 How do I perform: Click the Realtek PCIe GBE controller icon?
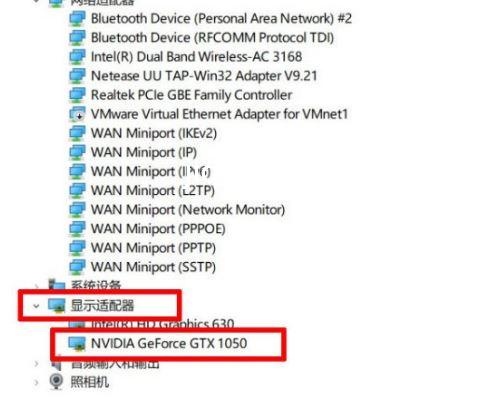(x=77, y=95)
